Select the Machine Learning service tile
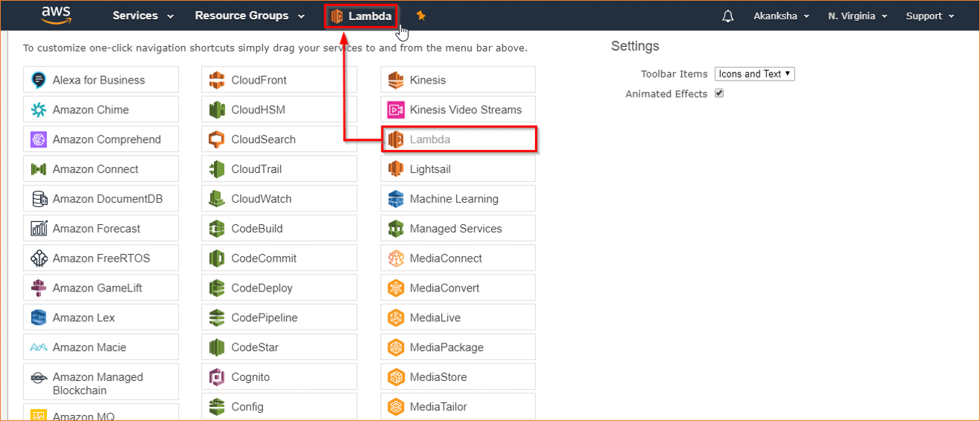The height and width of the screenshot is (421, 980). tap(458, 199)
